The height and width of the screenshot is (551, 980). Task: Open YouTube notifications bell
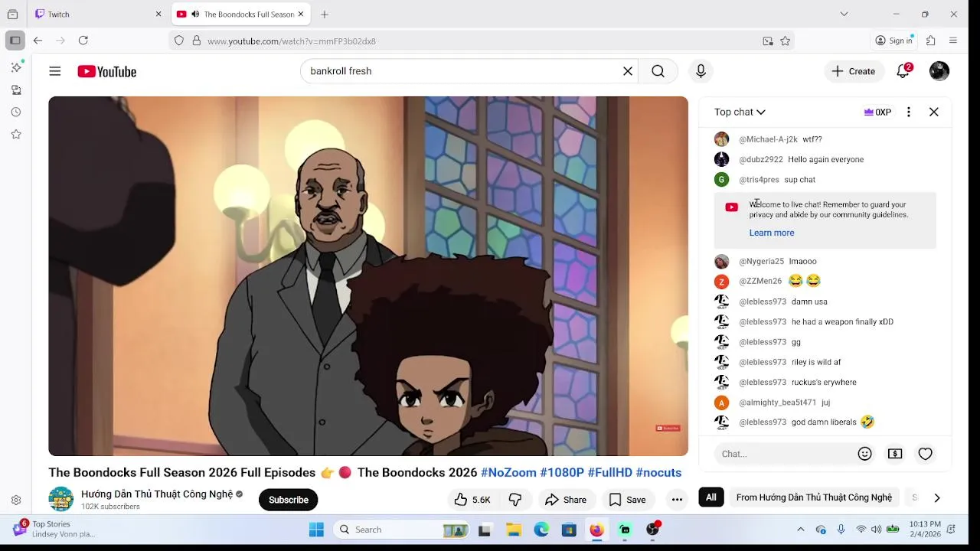tap(903, 71)
